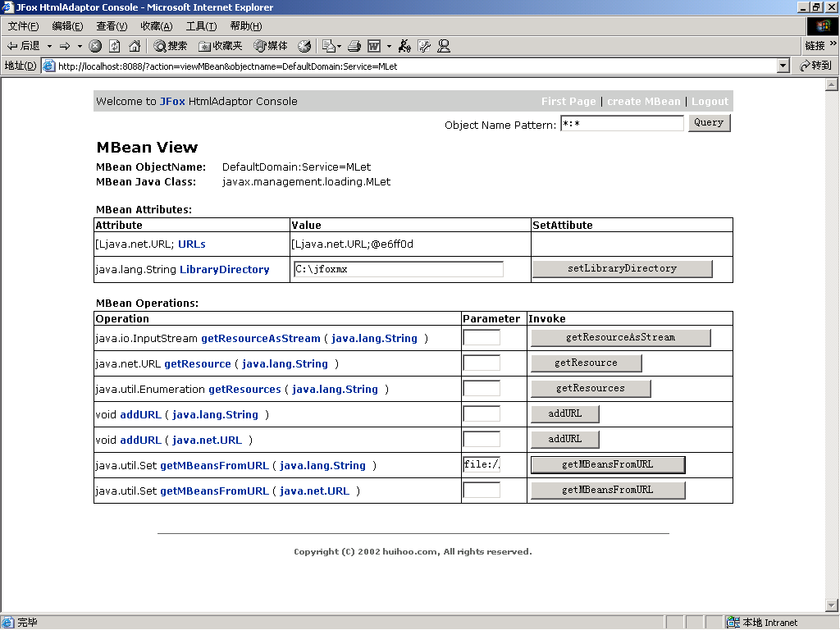This screenshot has height=630, width=840.
Task: Invoke getMBeansFromURL with the java.lang.String parameter
Action: coord(607,465)
